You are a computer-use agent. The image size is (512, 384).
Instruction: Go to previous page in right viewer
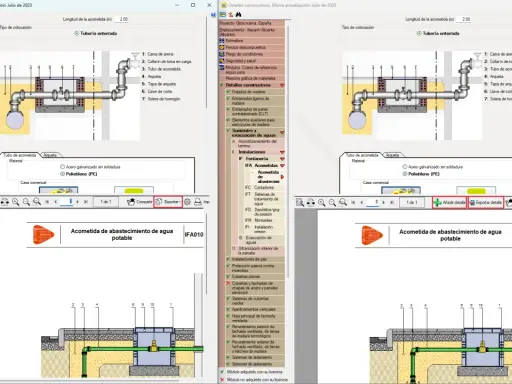coord(362,202)
